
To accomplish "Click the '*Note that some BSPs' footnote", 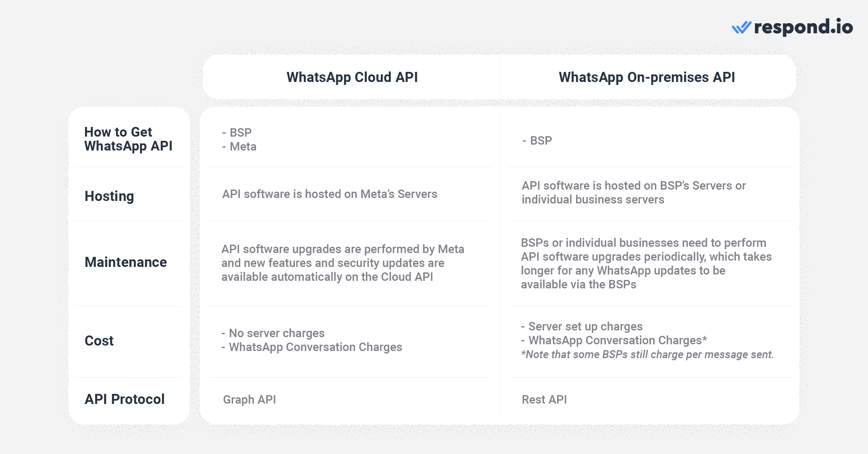I will [x=648, y=354].
